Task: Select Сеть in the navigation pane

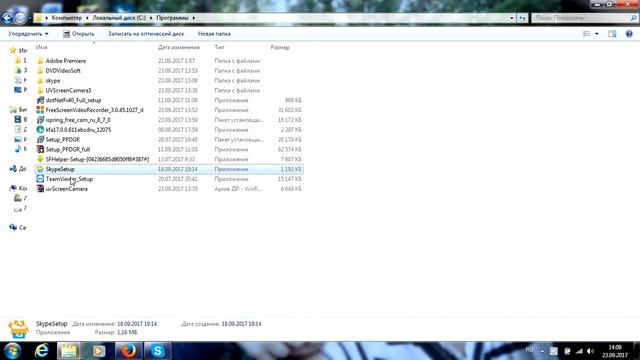Action: 18,227
